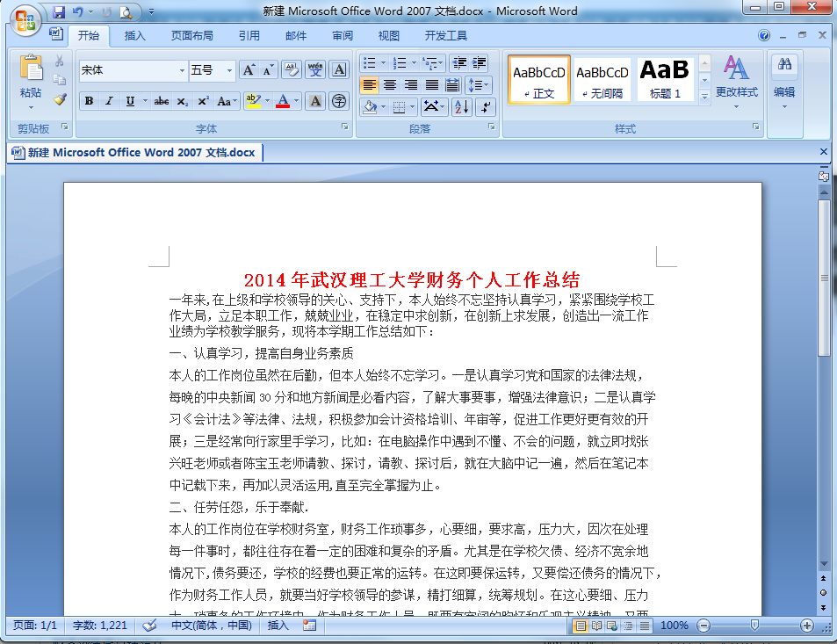This screenshot has width=837, height=644.
Task: Decrease paragraph indent
Action: coord(459,63)
